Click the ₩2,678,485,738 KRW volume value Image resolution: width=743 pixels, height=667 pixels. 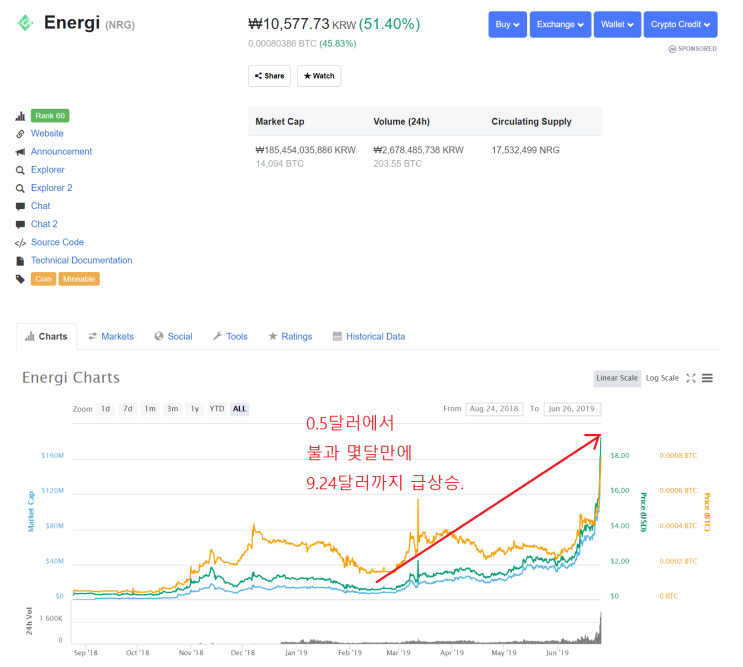(418, 150)
